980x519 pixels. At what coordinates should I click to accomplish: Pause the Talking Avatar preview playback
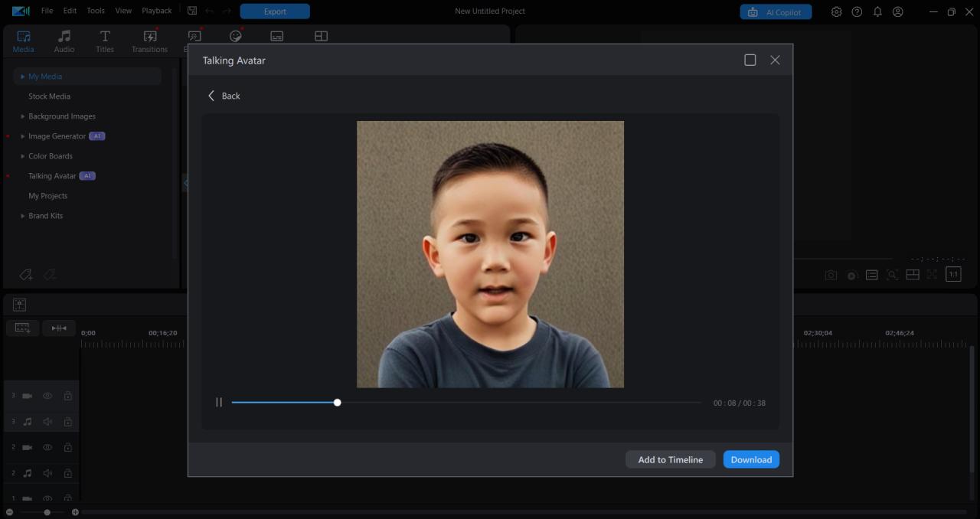(x=219, y=403)
